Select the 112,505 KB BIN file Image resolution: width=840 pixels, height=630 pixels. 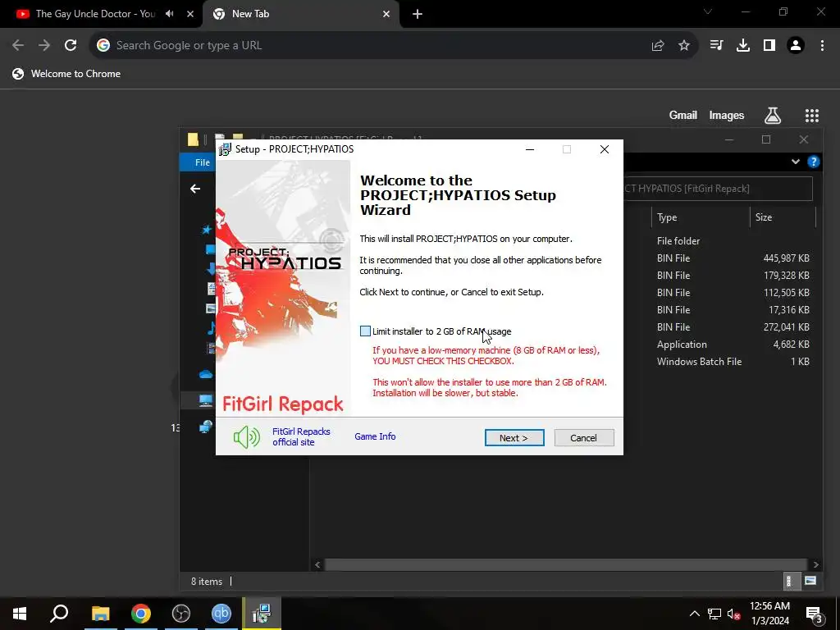[733, 293]
